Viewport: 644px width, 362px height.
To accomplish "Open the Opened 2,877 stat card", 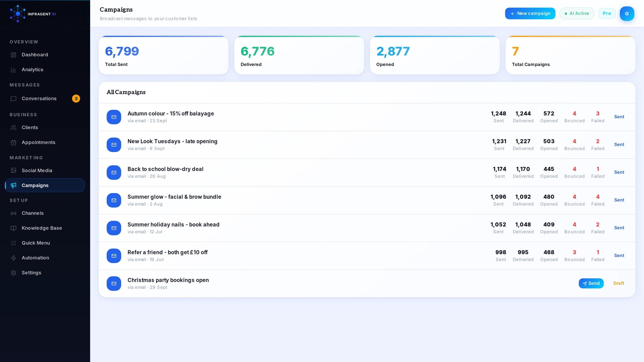I will 435,55.
